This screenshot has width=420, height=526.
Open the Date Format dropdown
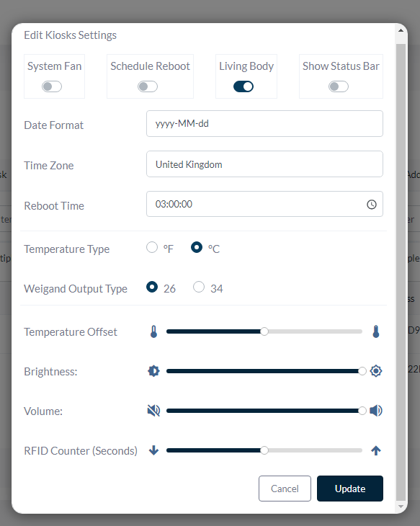click(264, 123)
